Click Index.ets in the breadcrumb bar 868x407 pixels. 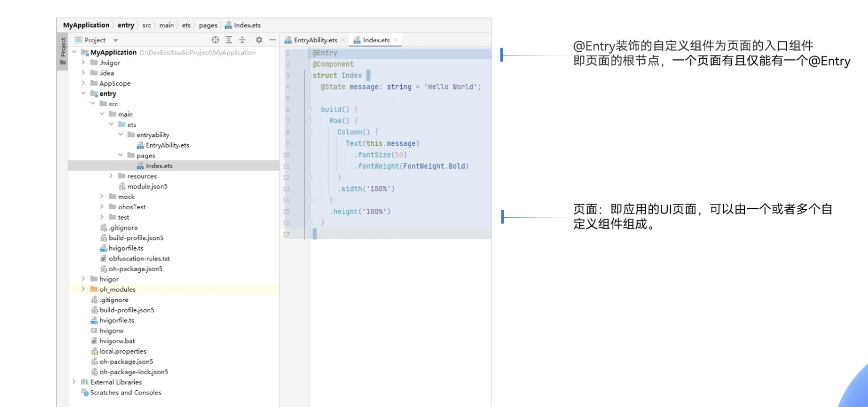pos(243,25)
